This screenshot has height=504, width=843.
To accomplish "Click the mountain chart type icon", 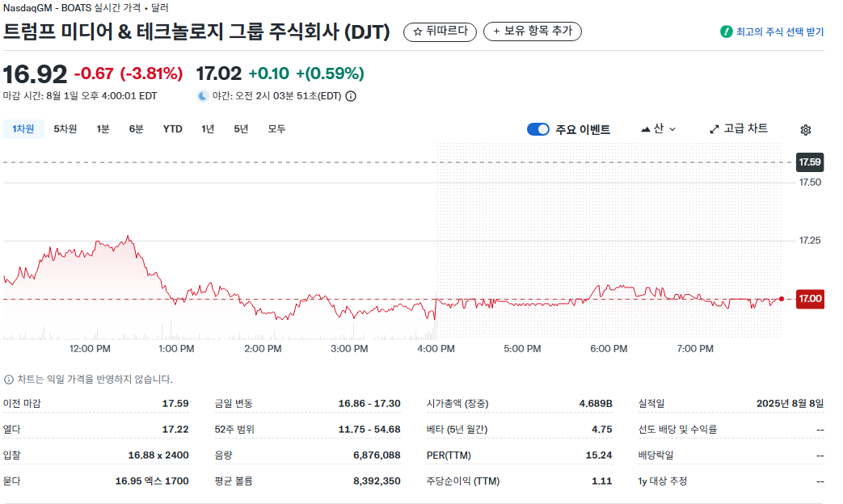I will click(646, 129).
